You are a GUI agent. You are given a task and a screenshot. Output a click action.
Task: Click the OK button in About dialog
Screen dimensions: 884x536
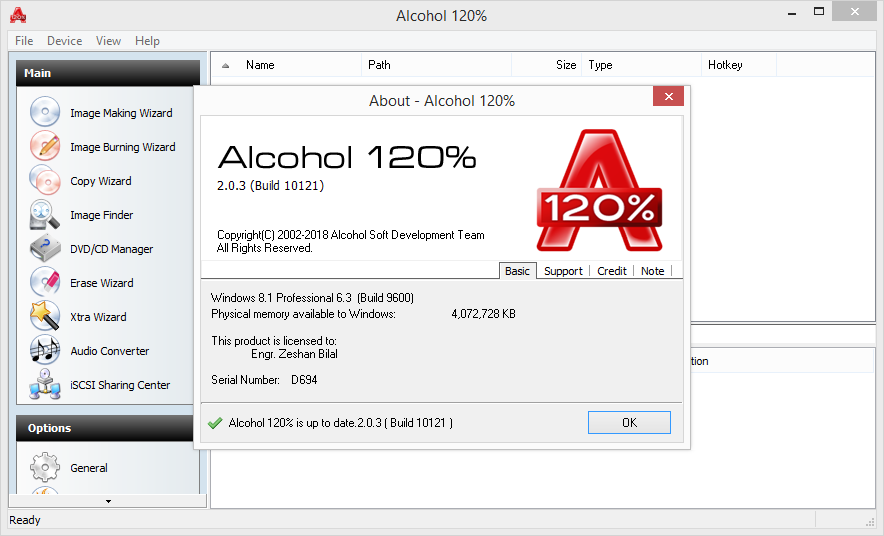coord(629,423)
